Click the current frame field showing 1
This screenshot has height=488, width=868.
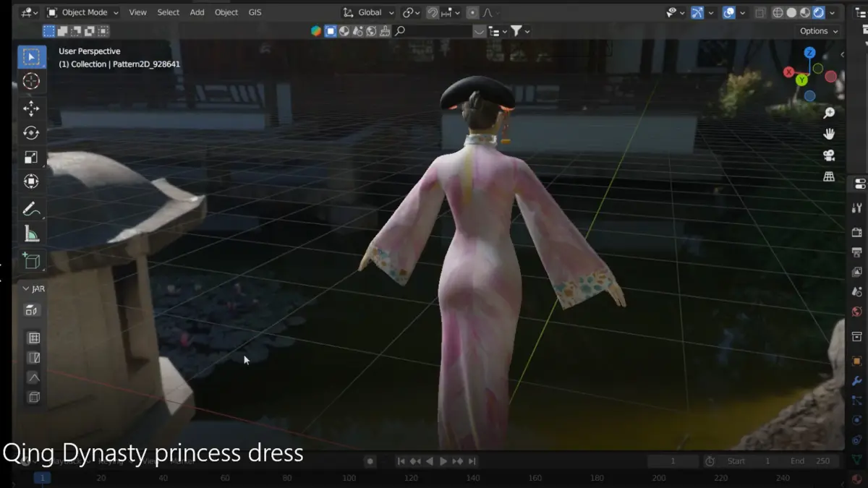pos(673,461)
